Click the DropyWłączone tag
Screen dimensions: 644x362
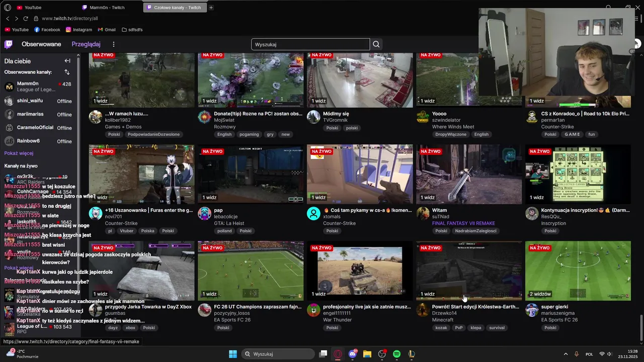(x=451, y=134)
